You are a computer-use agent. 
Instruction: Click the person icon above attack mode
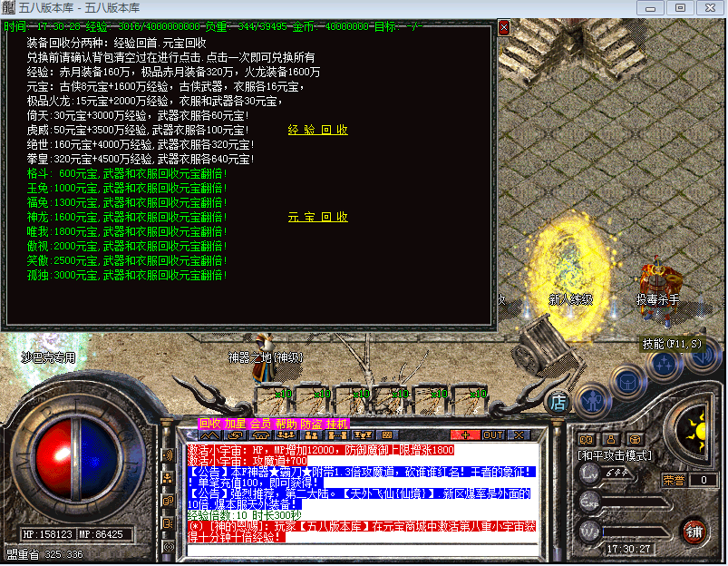tap(611, 439)
